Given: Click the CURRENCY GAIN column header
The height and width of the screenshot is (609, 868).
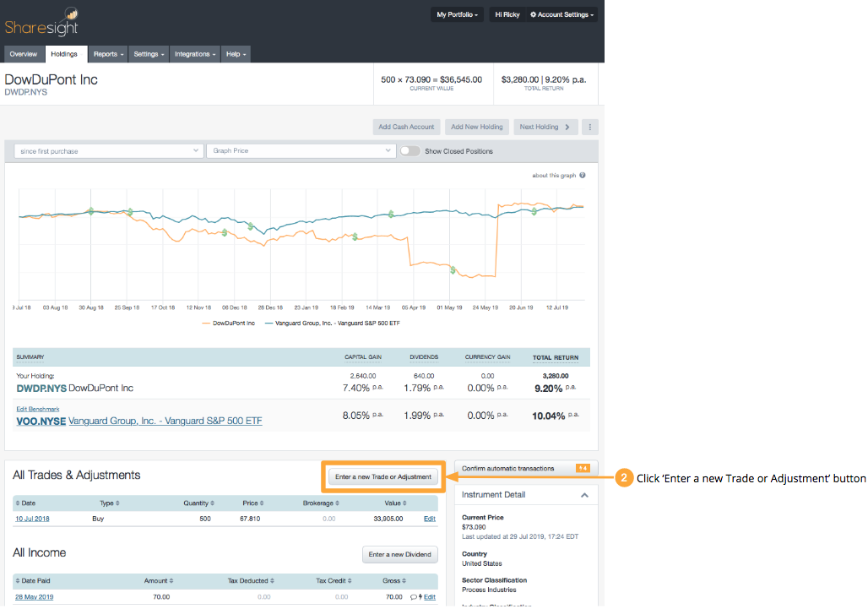Looking at the screenshot, I should pyautogui.click(x=488, y=357).
